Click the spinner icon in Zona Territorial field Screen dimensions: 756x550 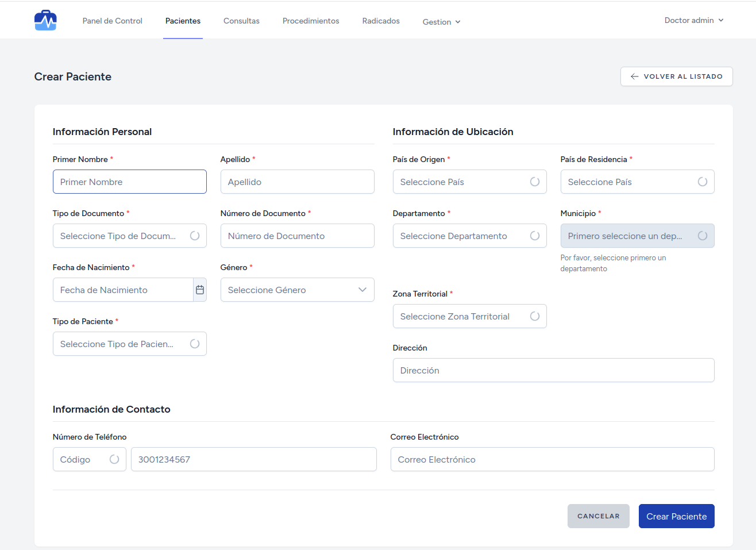[x=534, y=316]
